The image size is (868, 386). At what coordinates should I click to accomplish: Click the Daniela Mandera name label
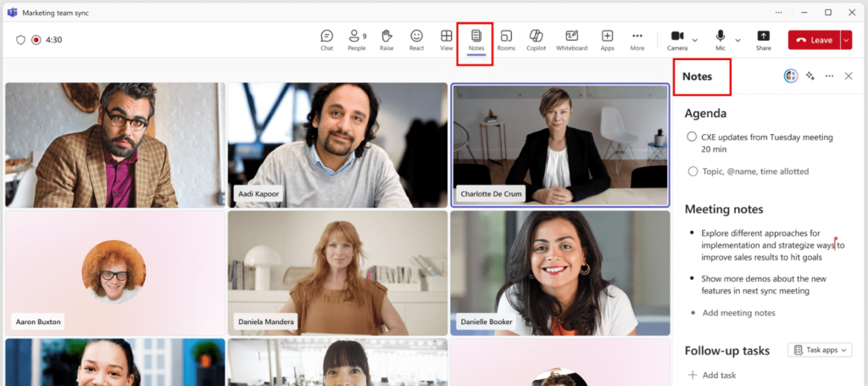(267, 322)
